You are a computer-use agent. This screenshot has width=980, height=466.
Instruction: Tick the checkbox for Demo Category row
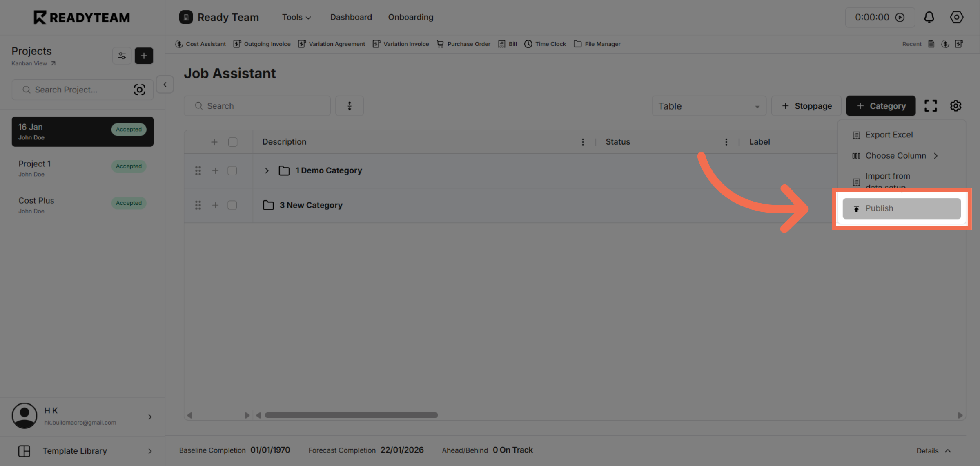click(232, 170)
